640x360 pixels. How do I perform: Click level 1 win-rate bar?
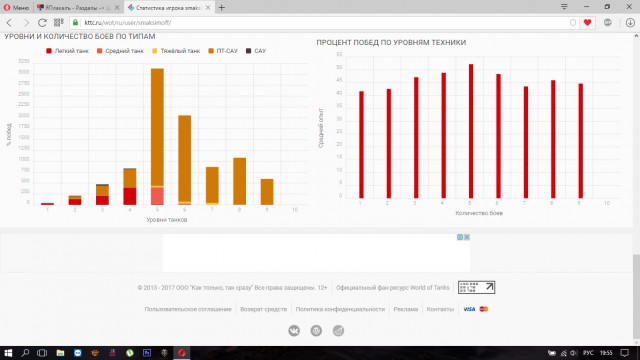click(361, 144)
